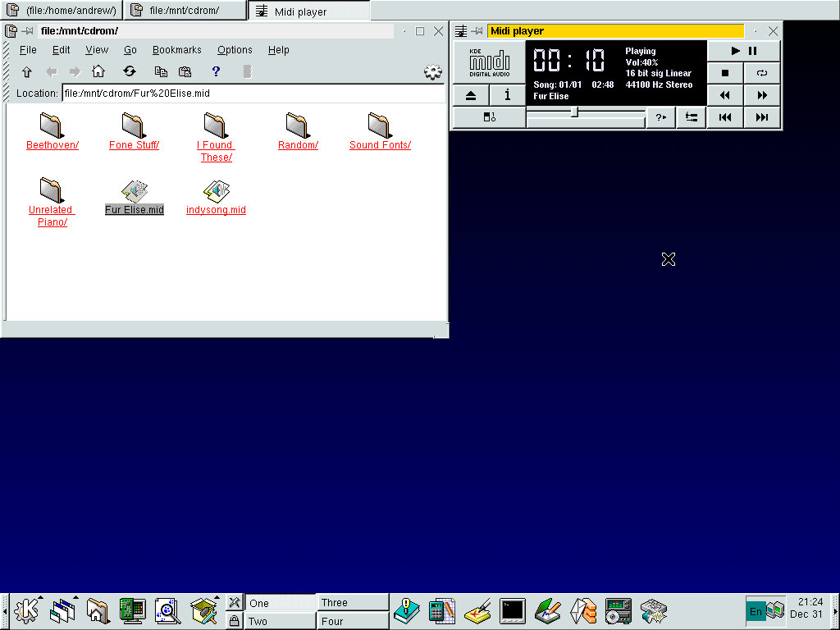
Task: Open the Bookmarks menu
Action: 176,50
